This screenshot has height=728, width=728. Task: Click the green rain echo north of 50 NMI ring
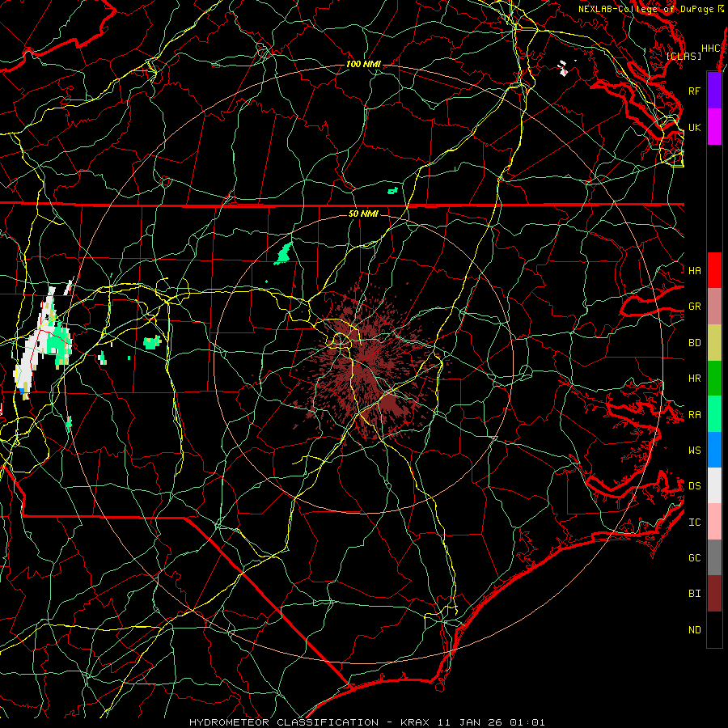(x=283, y=253)
